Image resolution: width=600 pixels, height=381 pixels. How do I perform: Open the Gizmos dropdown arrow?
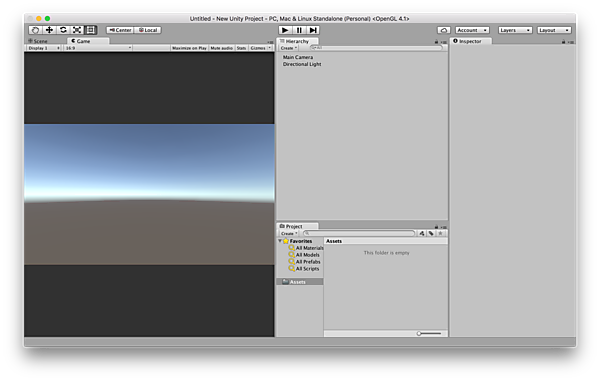pyautogui.click(x=270, y=48)
